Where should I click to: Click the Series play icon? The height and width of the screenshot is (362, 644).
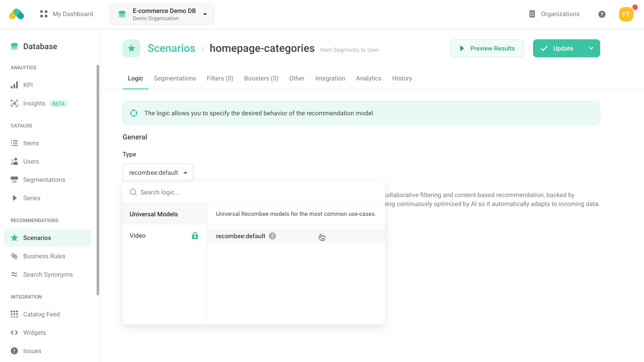[x=14, y=198]
